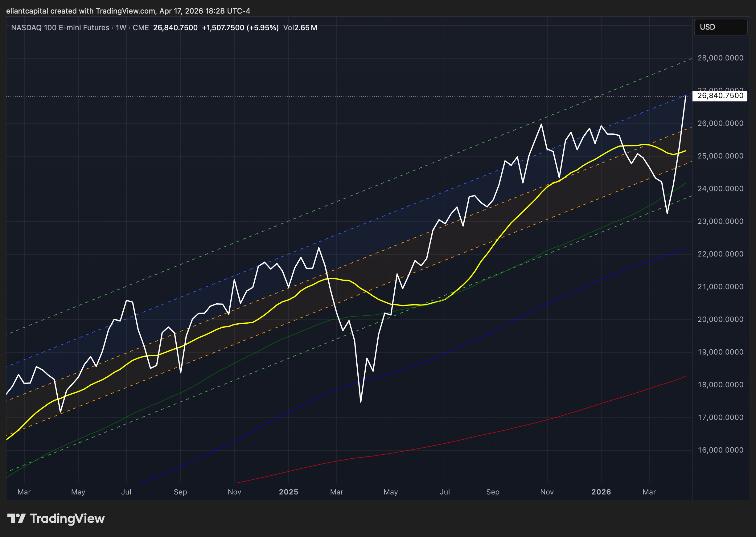Viewport: 756px width, 537px height.
Task: Click right end of the red moving average
Action: click(x=684, y=377)
